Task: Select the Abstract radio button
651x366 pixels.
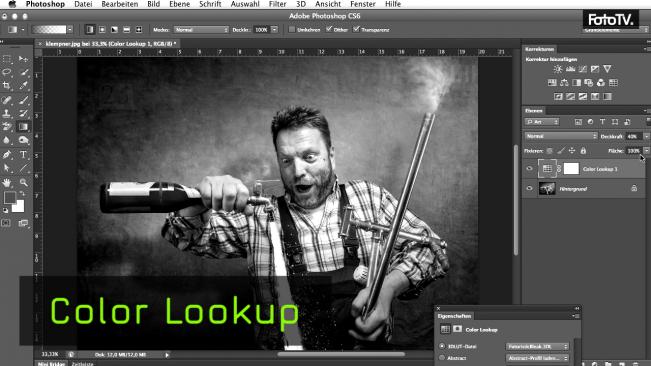Action: (x=442, y=357)
